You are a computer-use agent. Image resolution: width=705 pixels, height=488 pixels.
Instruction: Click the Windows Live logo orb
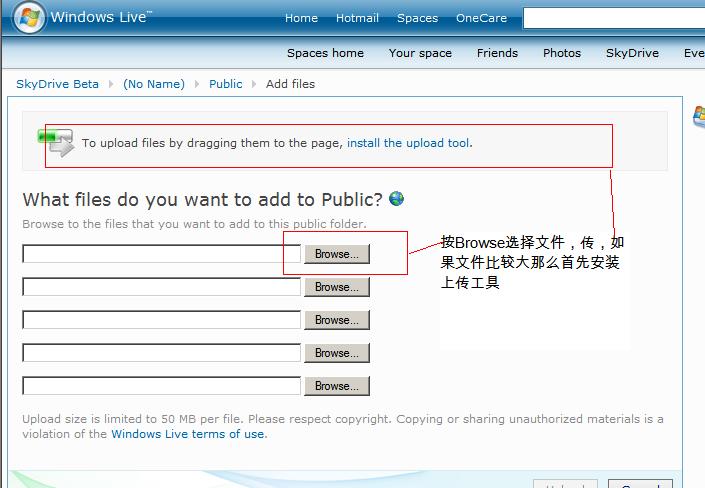click(x=29, y=18)
